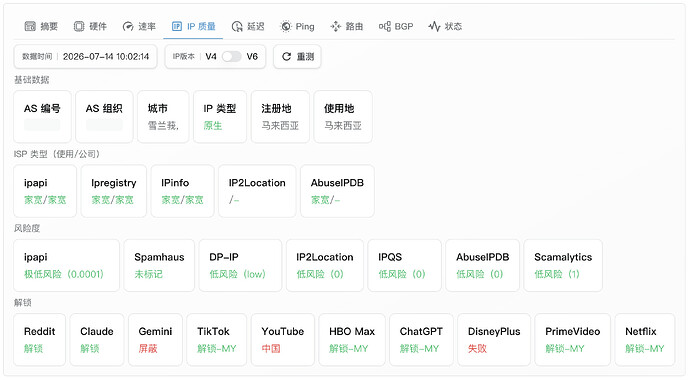Click the 解锁 section heading
The height and width of the screenshot is (380, 690).
pos(22,303)
